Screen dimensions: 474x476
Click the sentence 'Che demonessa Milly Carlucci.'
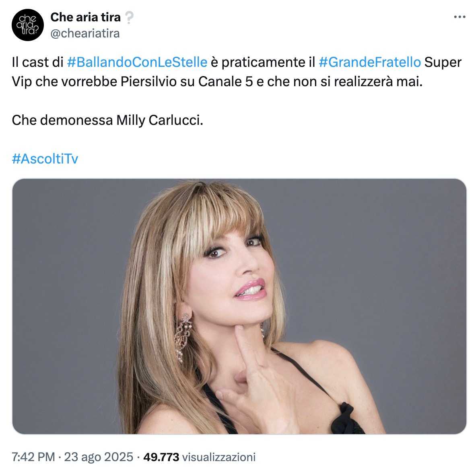click(107, 120)
